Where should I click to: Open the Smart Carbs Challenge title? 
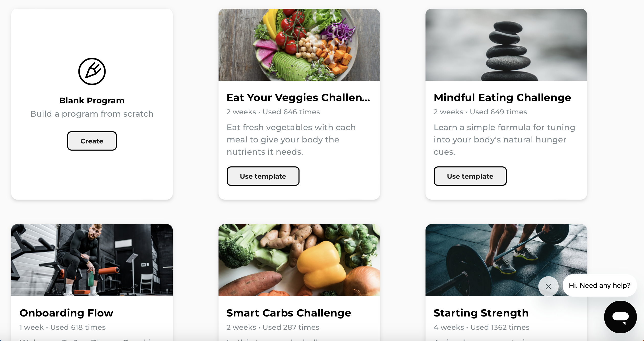[289, 313]
